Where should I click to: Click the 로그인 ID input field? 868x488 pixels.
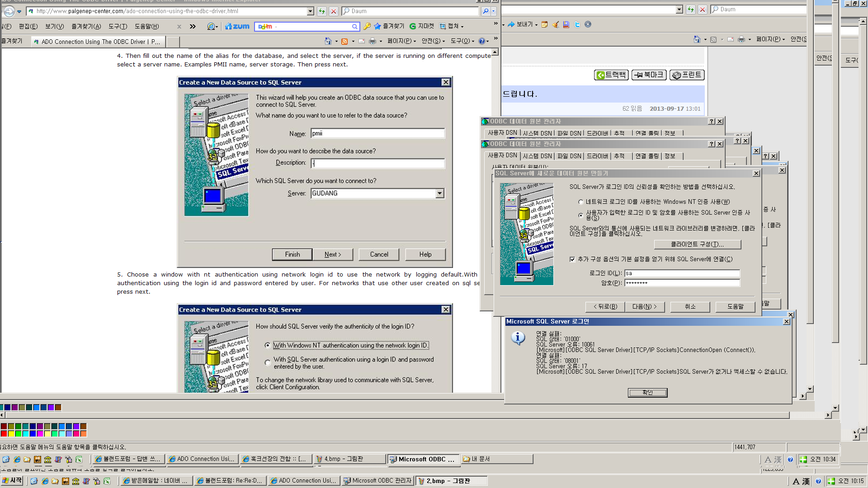(x=682, y=273)
